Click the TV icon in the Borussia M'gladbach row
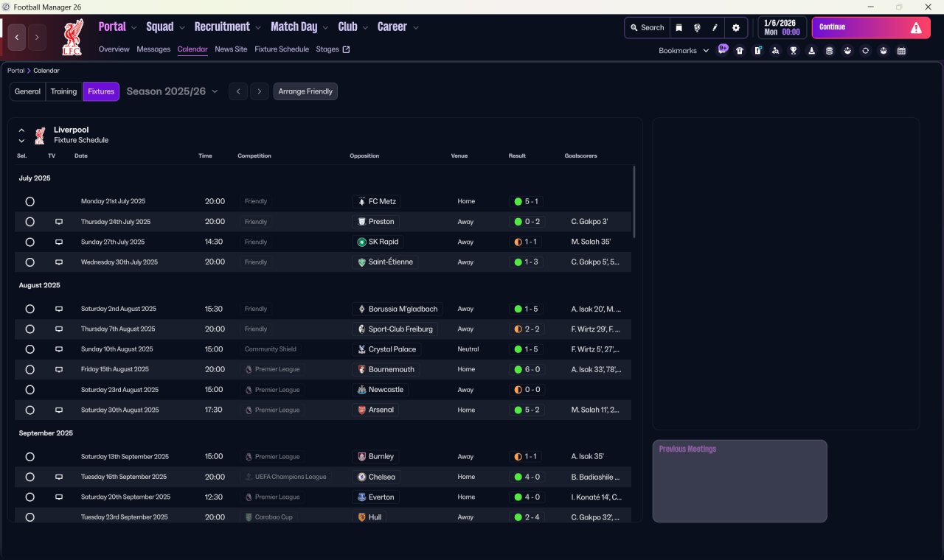 click(x=59, y=309)
